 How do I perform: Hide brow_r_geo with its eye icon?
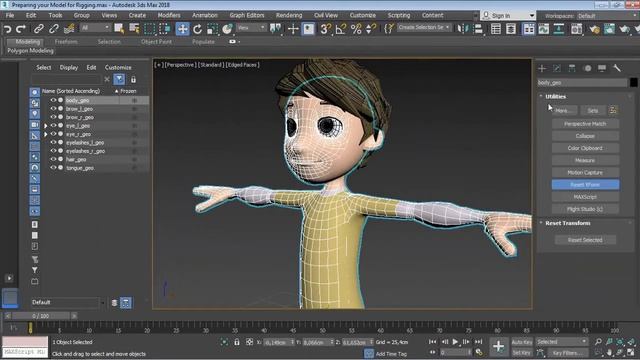53,117
